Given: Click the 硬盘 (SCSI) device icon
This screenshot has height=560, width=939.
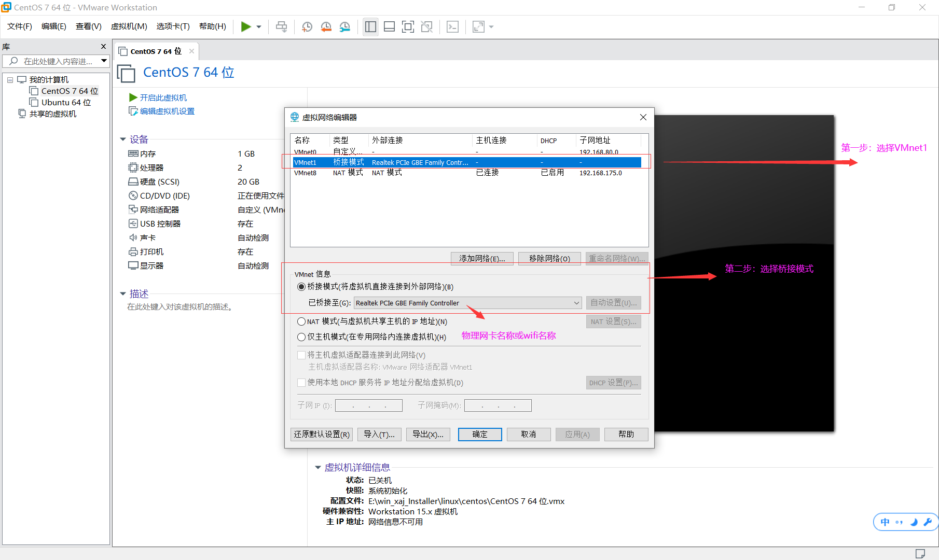Looking at the screenshot, I should coord(133,181).
